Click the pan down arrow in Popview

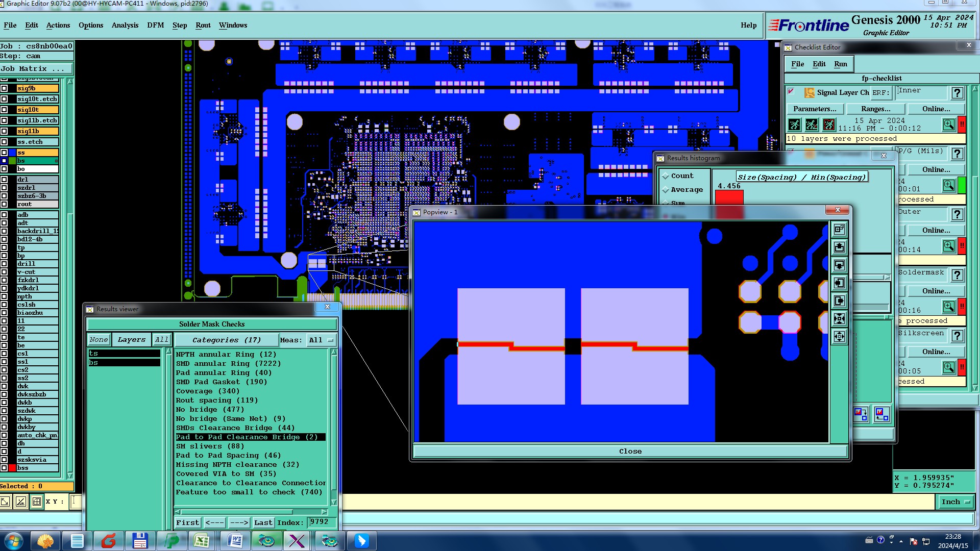pyautogui.click(x=840, y=265)
